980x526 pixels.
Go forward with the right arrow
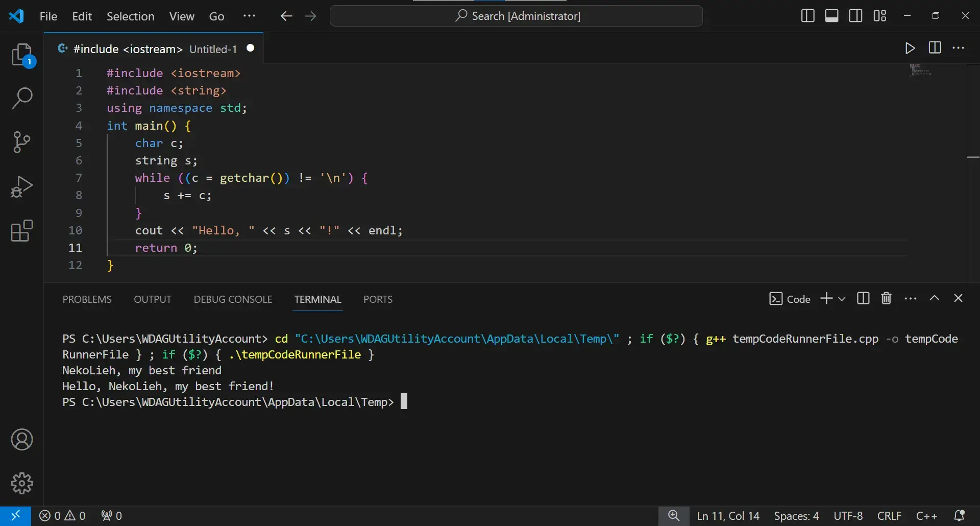310,16
